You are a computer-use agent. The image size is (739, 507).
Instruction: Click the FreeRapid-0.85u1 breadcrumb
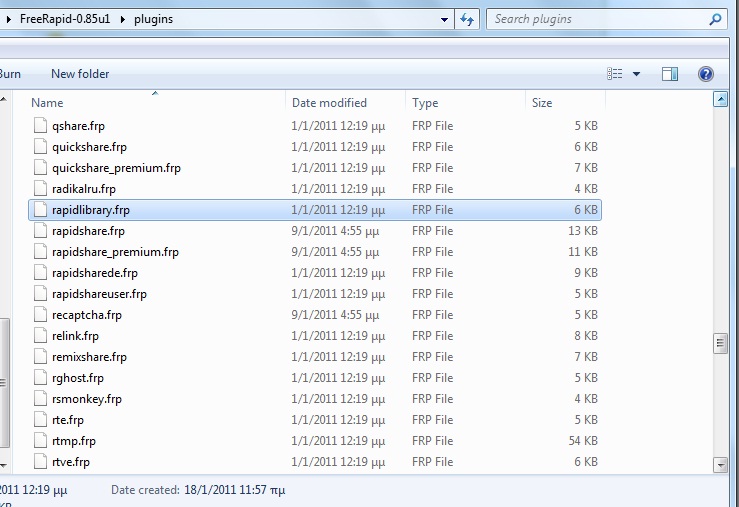tap(66, 19)
